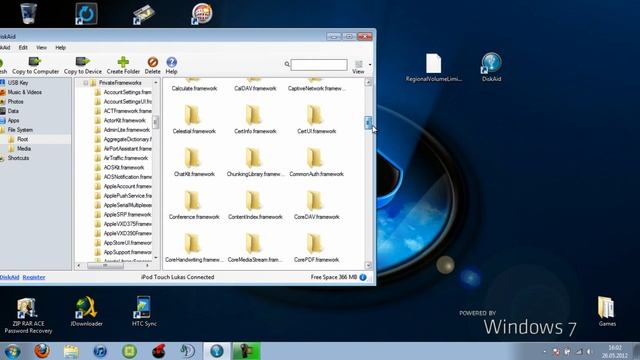Image resolution: width=640 pixels, height=360 pixels.
Task: Open the View menu
Action: click(41, 47)
